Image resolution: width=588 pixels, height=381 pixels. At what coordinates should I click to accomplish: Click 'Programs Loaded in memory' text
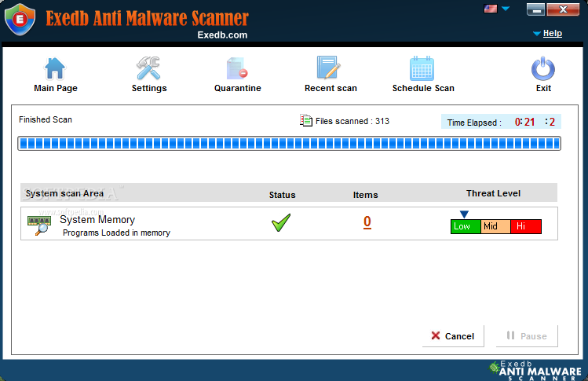coord(116,233)
